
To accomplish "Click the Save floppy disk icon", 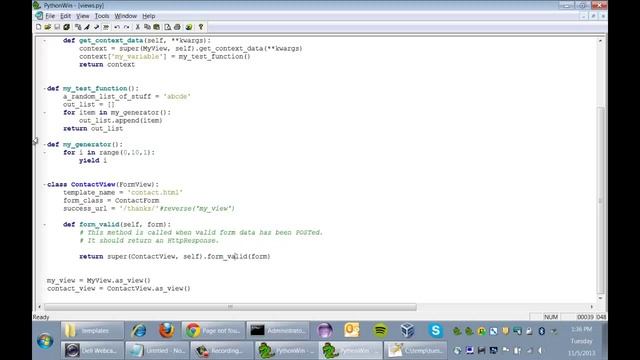I will (57, 27).
